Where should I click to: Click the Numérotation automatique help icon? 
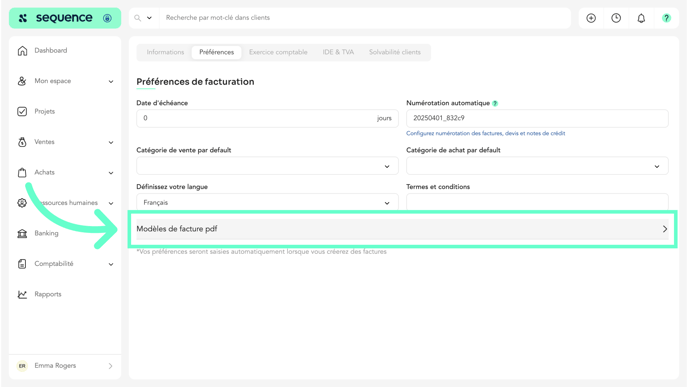pyautogui.click(x=495, y=104)
